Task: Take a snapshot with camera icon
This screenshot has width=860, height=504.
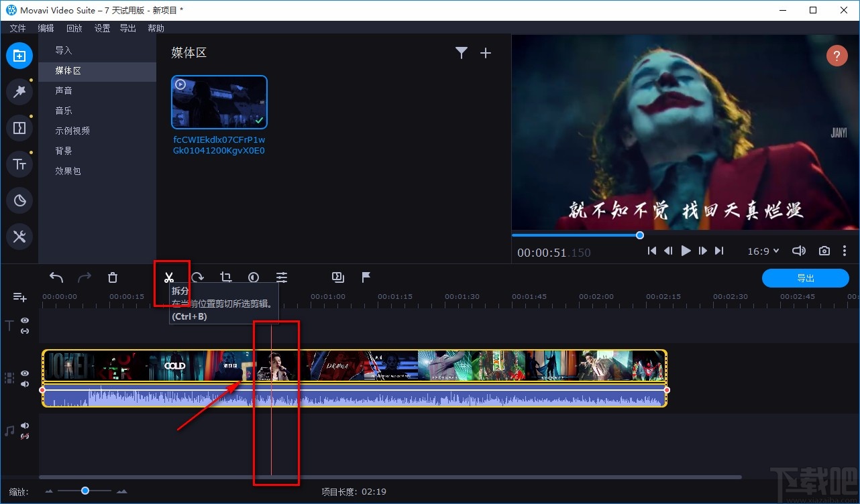Action: click(x=824, y=251)
